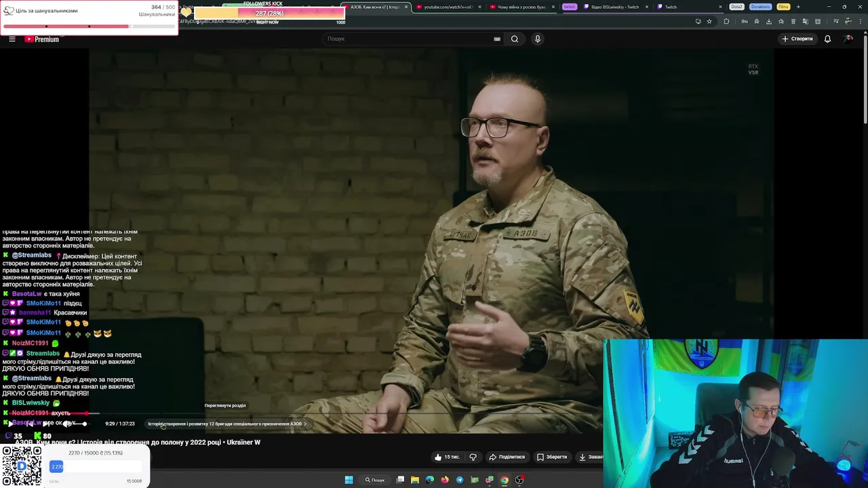Click the install-app icon in address bar

[x=698, y=21]
